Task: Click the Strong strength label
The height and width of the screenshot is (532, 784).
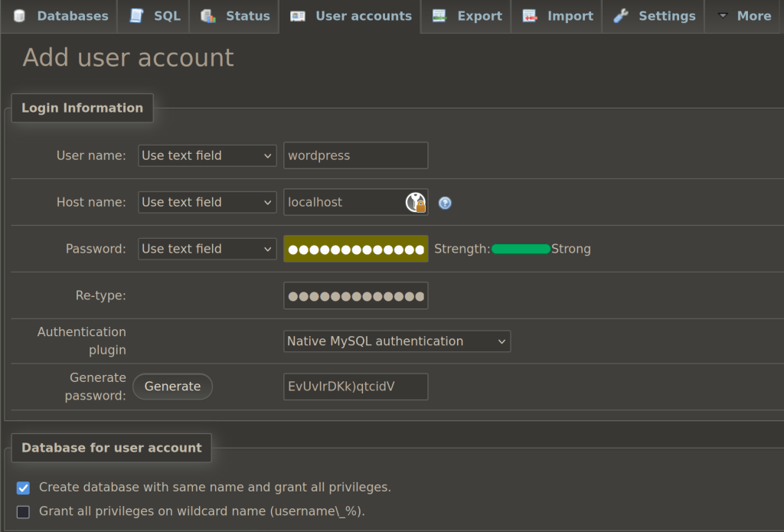Action: tap(571, 249)
